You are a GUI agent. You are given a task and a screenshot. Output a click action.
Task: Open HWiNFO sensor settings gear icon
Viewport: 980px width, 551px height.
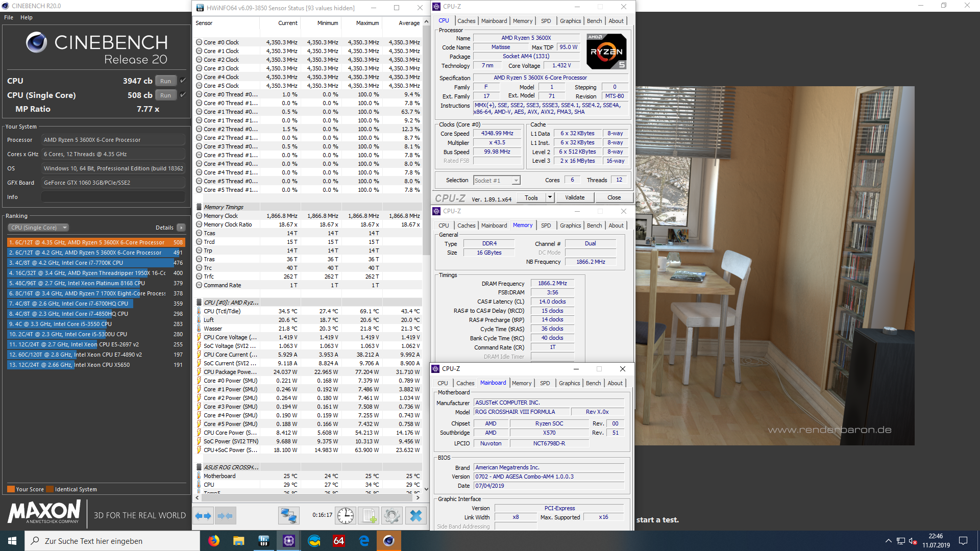(392, 516)
